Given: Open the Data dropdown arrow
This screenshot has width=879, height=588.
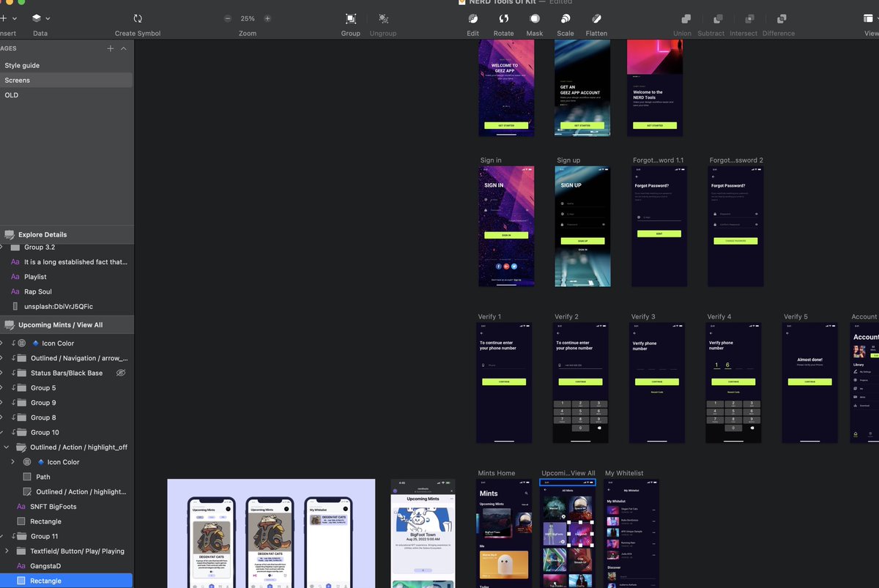Looking at the screenshot, I should (48, 18).
